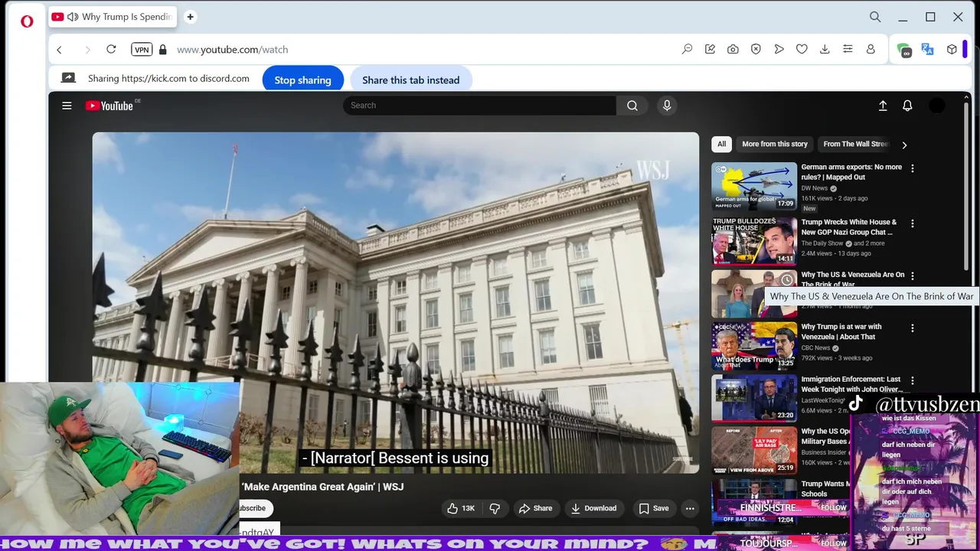Screen dimensions: 980x551
Task: Open a new tab with plus button
Action: pos(190,17)
